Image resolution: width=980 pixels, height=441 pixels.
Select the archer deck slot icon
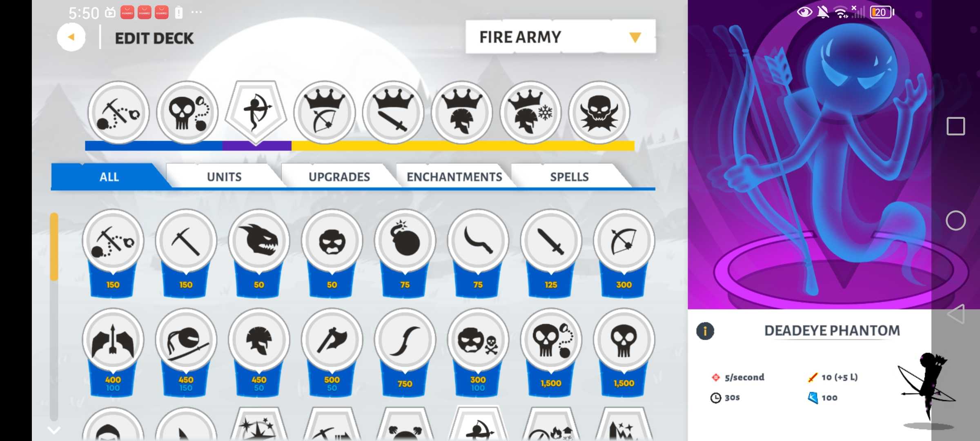point(256,112)
